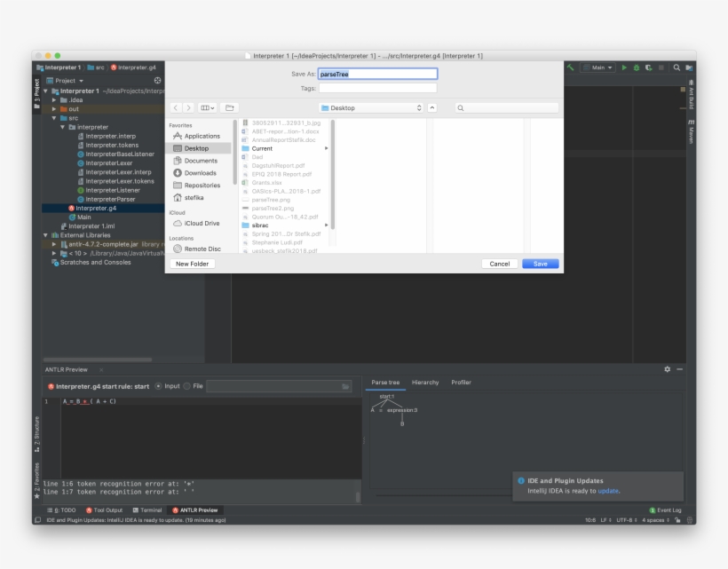This screenshot has height=569, width=728.
Task: Switch to the Hierarchy tab
Action: coord(424,382)
